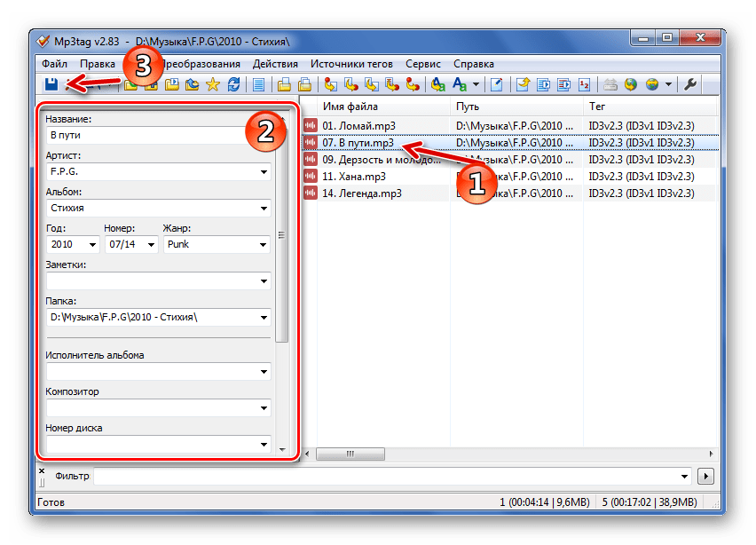This screenshot has height=545, width=756.
Task: Click the red mp3 icon beside Легенда.mp3
Action: click(x=311, y=194)
